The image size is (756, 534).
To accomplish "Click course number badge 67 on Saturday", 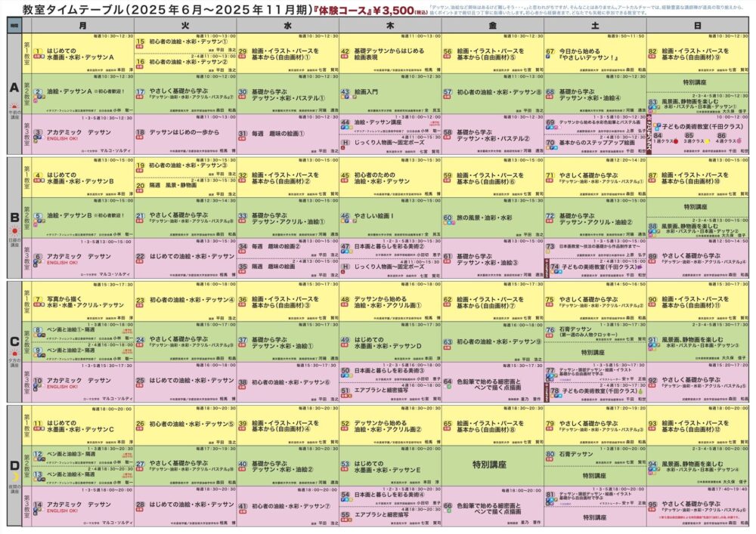I will 550,52.
